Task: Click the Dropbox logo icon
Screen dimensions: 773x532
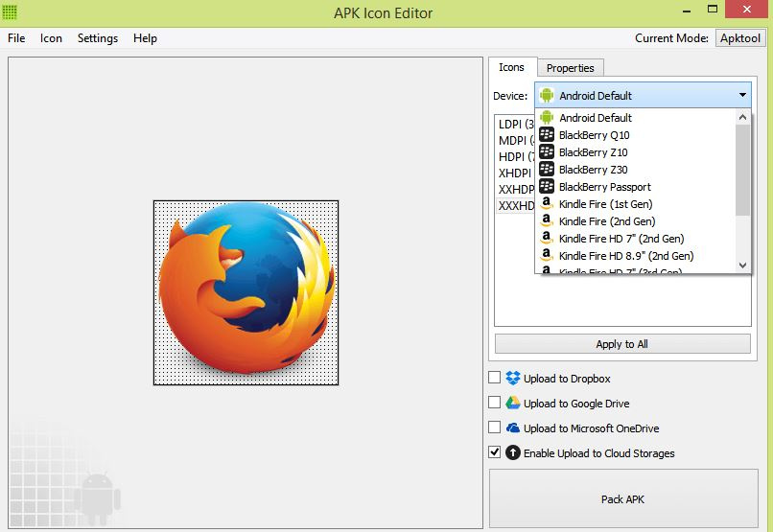Action: pos(513,379)
